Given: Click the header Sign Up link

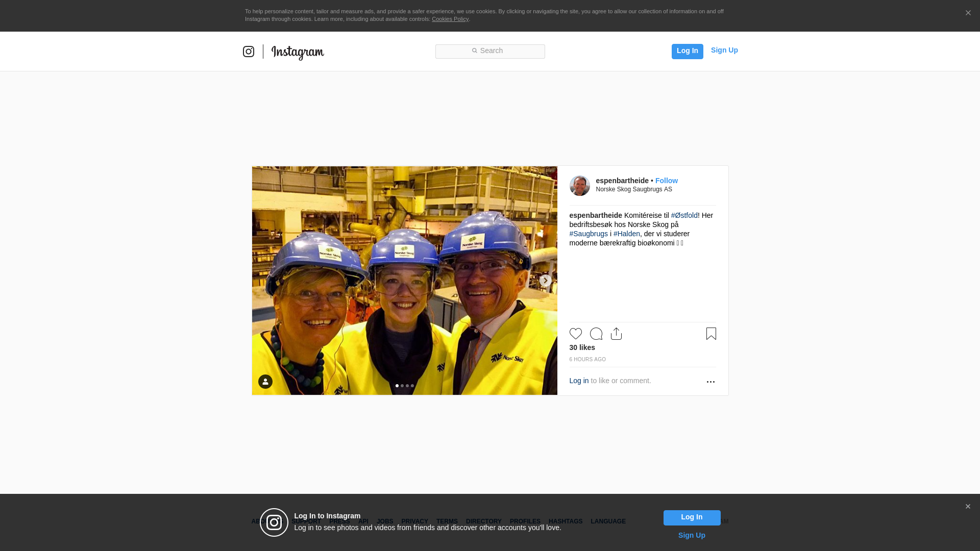Looking at the screenshot, I should (x=724, y=50).
